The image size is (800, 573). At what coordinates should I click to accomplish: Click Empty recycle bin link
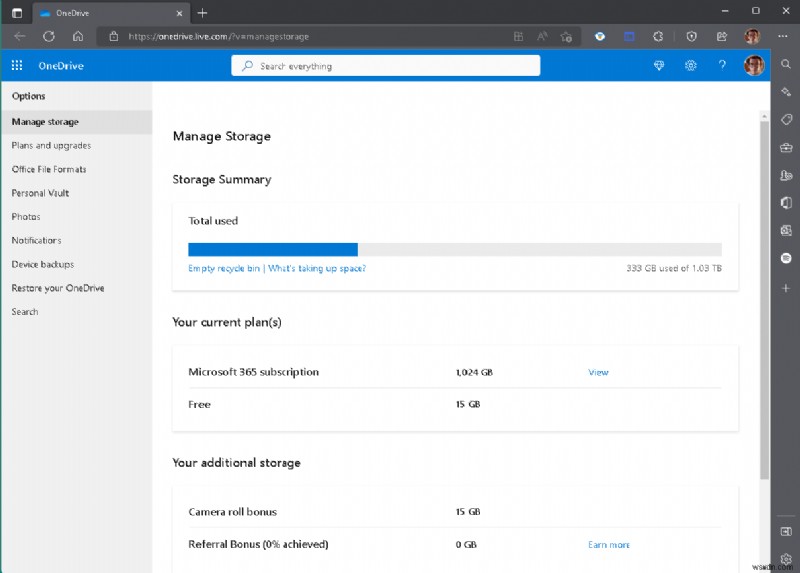tap(223, 268)
